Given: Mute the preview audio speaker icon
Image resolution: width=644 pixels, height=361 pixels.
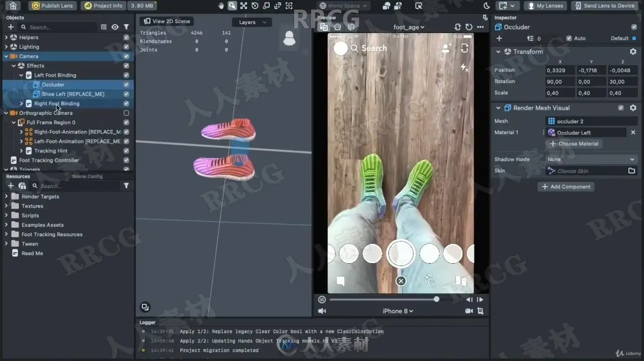Looking at the screenshot, I should 322,311.
